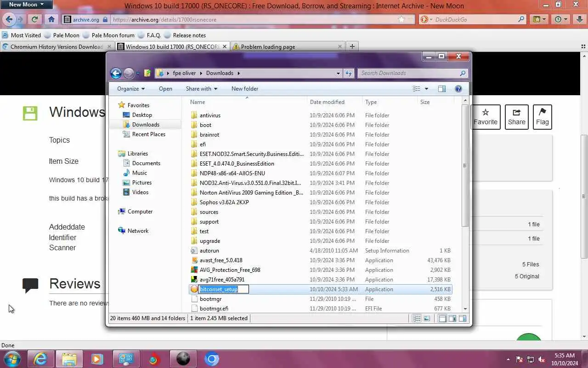Click the file list vertical scrollbar
This screenshot has height=368, width=588.
465,204
